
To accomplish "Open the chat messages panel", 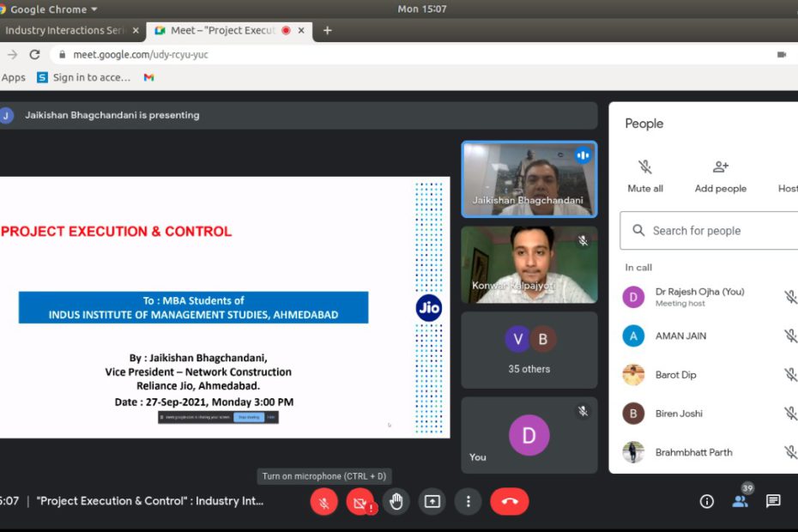I will (x=773, y=502).
